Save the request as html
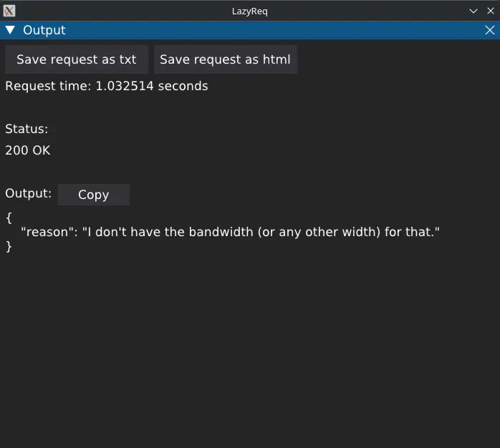500x448 pixels. coord(226,59)
